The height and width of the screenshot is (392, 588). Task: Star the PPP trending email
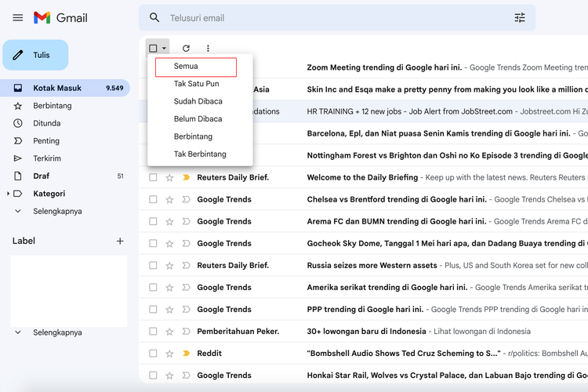pos(169,310)
